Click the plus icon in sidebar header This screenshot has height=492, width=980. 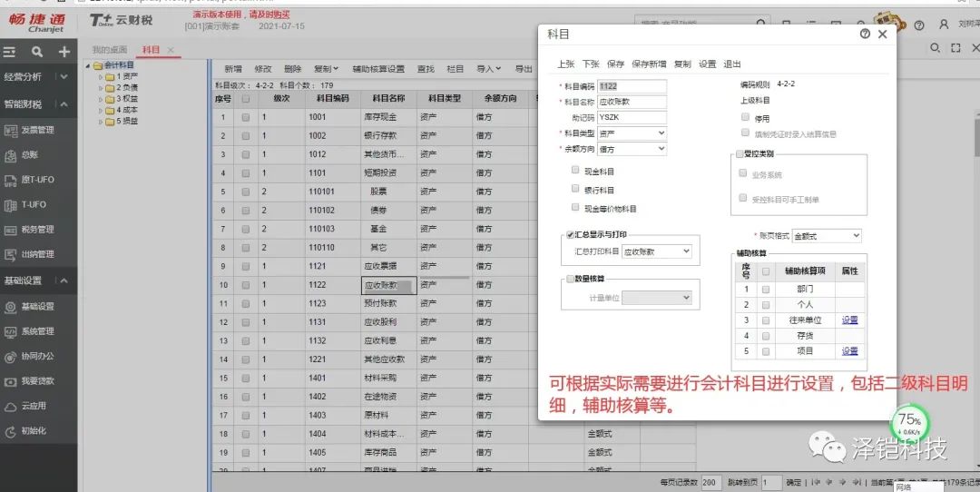[x=64, y=52]
